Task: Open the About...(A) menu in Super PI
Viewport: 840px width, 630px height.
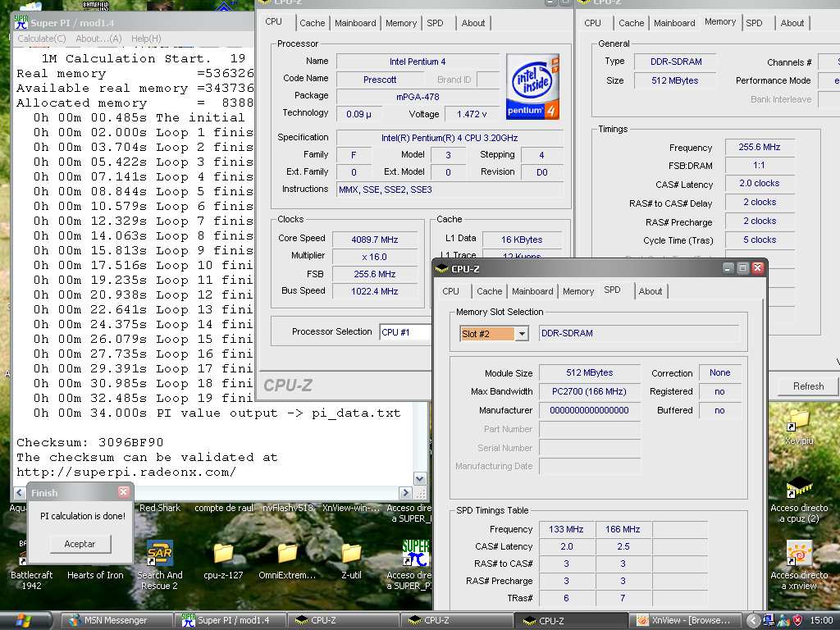Action: 98,39
